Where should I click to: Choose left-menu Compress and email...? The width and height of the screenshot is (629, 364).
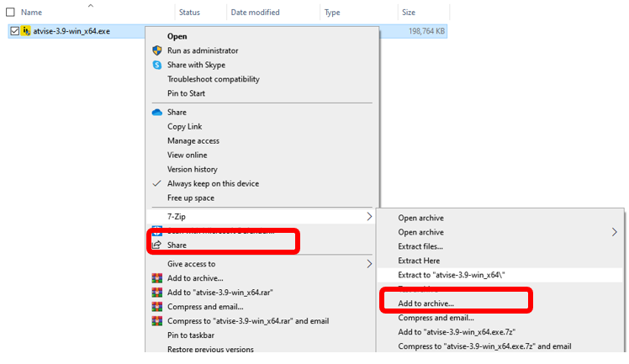tap(205, 307)
